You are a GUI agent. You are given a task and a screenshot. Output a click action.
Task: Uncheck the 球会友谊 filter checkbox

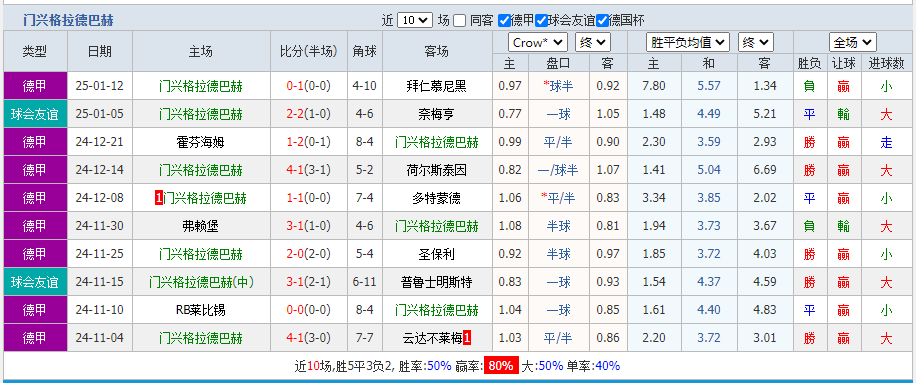(x=542, y=20)
